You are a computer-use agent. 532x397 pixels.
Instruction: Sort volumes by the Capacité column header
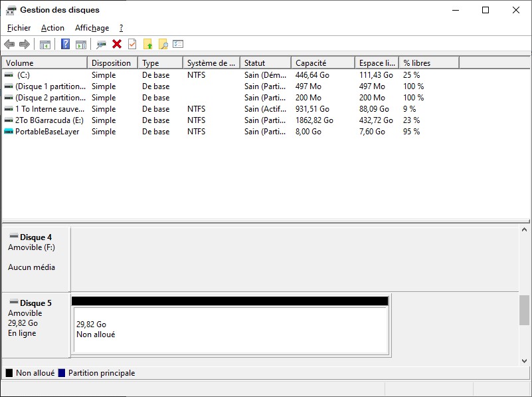[322, 63]
